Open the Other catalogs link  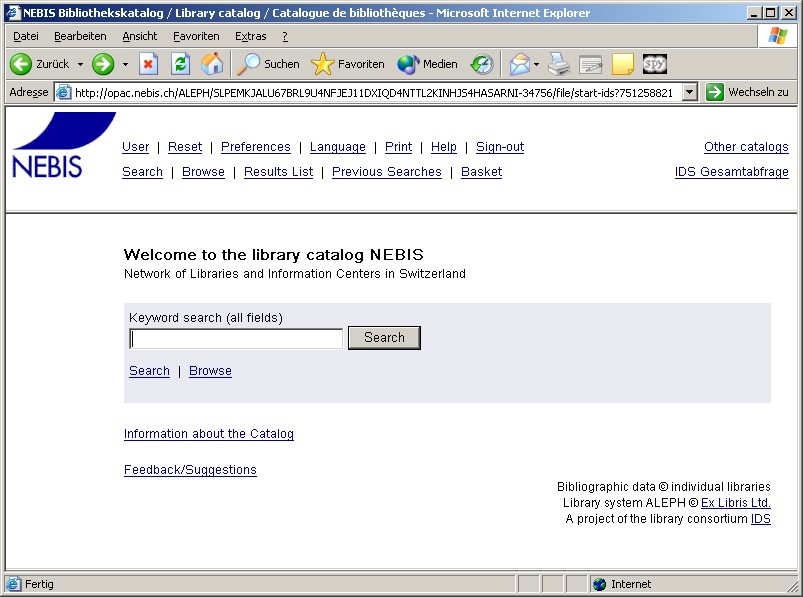click(746, 147)
